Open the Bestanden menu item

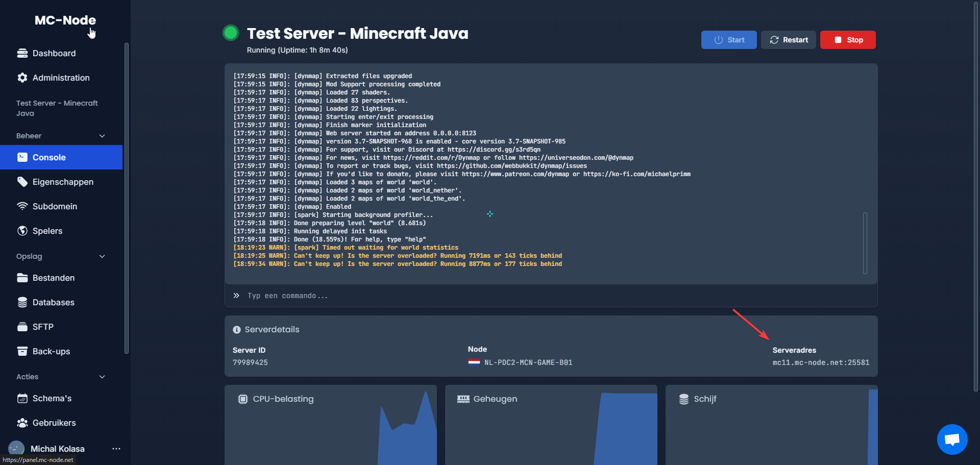(x=61, y=278)
